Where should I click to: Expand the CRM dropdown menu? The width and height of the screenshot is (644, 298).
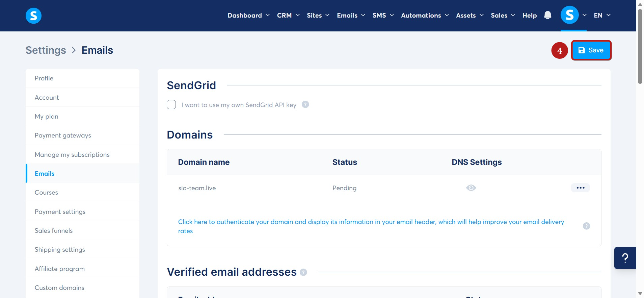(288, 15)
